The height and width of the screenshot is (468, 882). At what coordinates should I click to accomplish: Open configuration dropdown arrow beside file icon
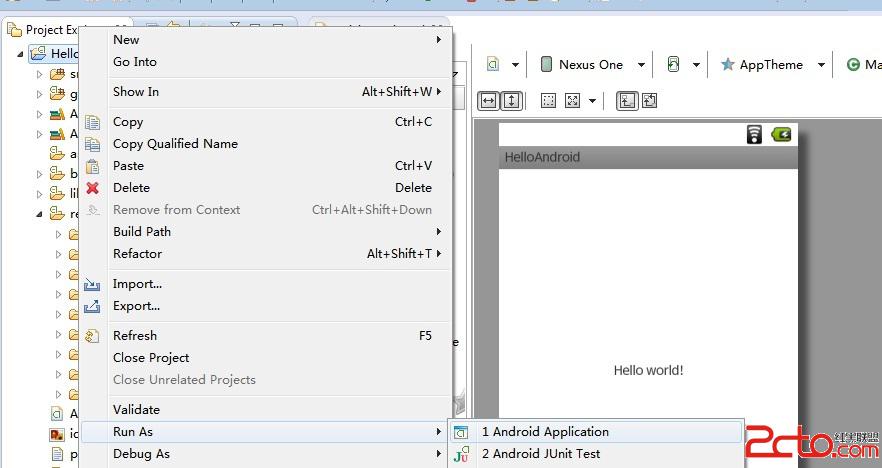(x=515, y=65)
